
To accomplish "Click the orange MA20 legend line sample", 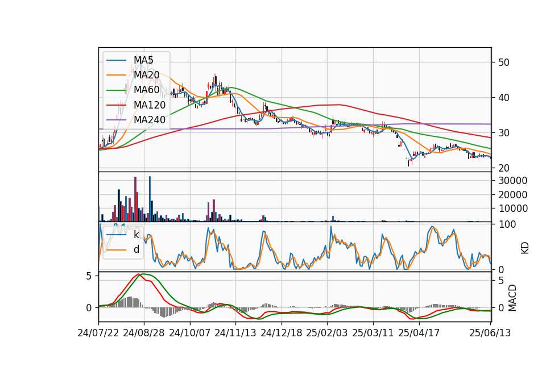I will click(x=116, y=75).
